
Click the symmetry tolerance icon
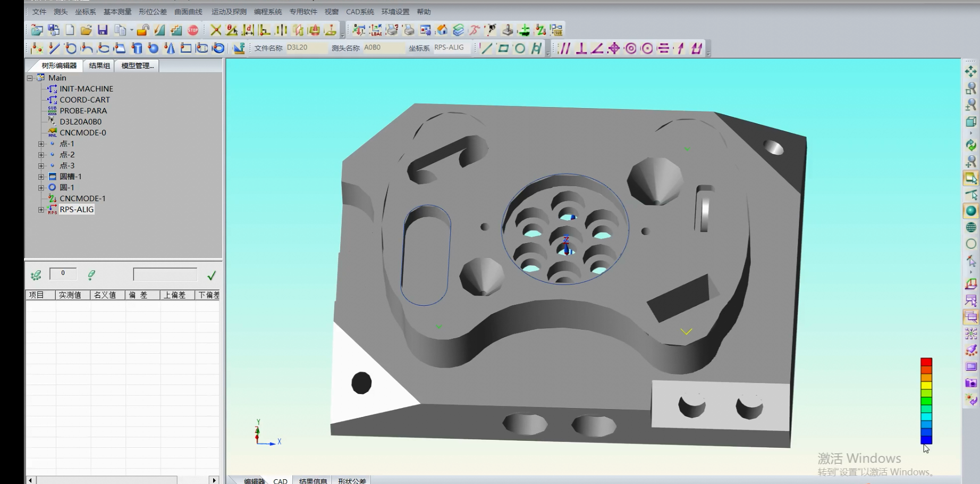click(663, 48)
